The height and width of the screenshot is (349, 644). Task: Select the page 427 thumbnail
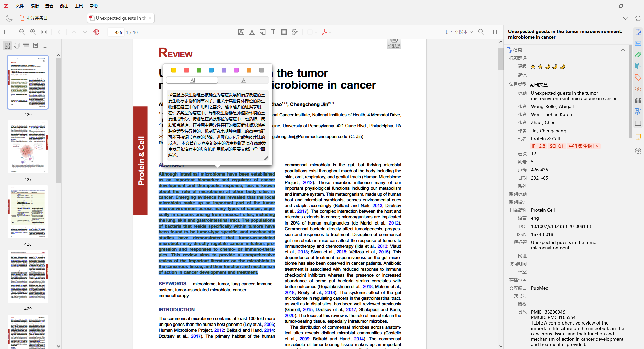click(x=28, y=147)
